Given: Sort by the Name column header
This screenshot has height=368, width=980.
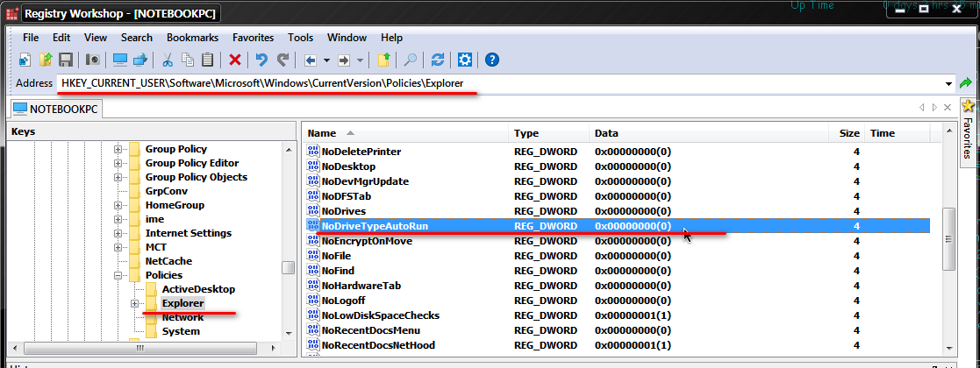Looking at the screenshot, I should [x=405, y=133].
